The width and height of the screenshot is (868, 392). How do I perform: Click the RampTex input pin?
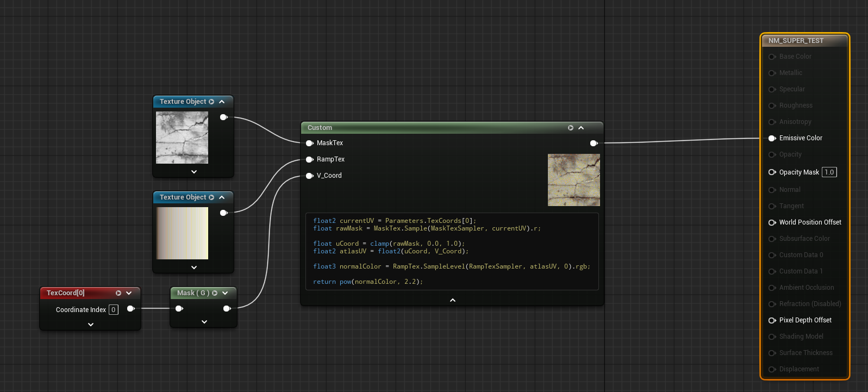(x=309, y=159)
